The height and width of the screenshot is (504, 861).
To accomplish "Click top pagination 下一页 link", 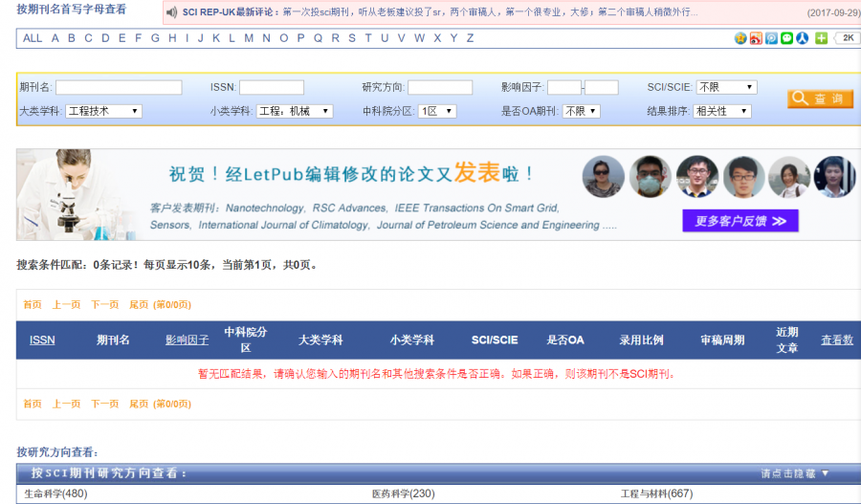I will click(x=105, y=305).
